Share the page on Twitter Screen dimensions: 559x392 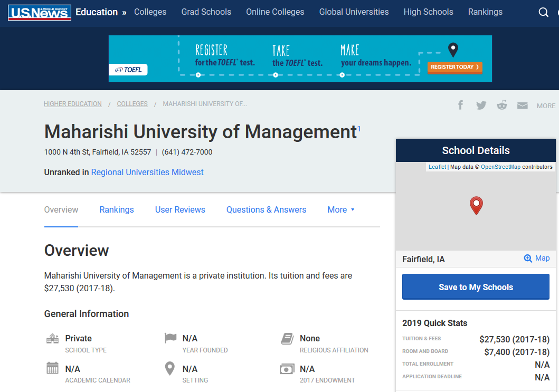coord(481,105)
